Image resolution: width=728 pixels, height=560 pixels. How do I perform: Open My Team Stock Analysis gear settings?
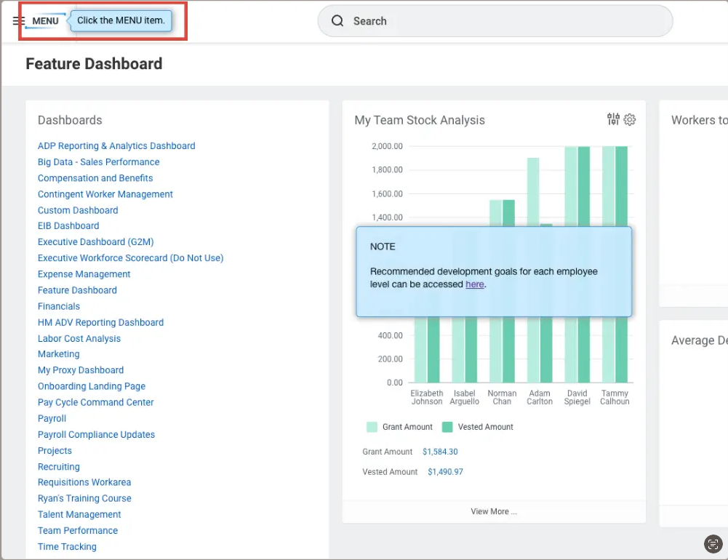pos(630,120)
